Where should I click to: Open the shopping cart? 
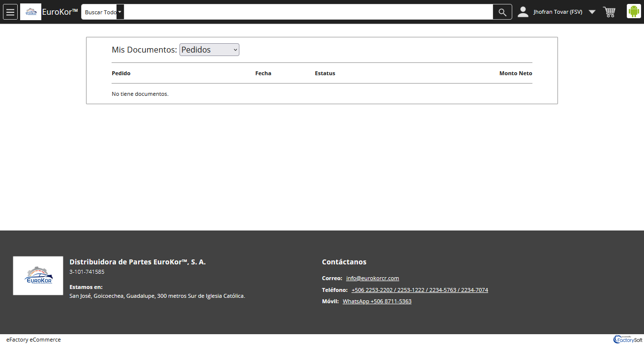pos(609,12)
